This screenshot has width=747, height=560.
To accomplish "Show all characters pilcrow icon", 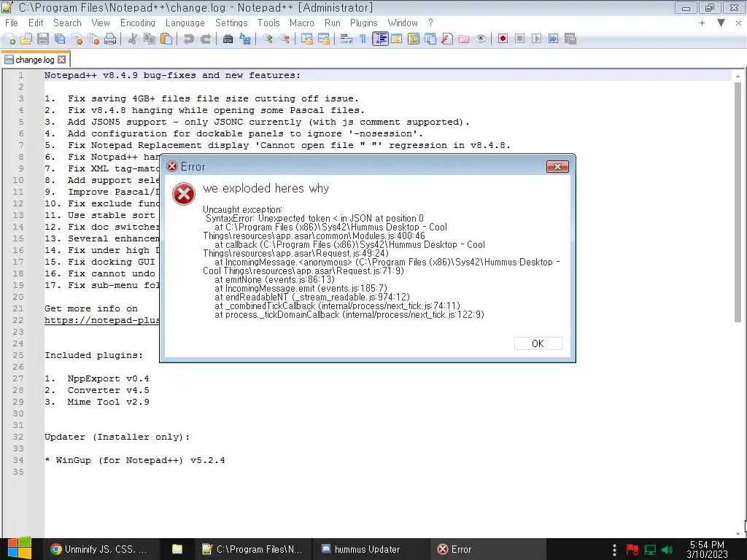I will (x=363, y=39).
